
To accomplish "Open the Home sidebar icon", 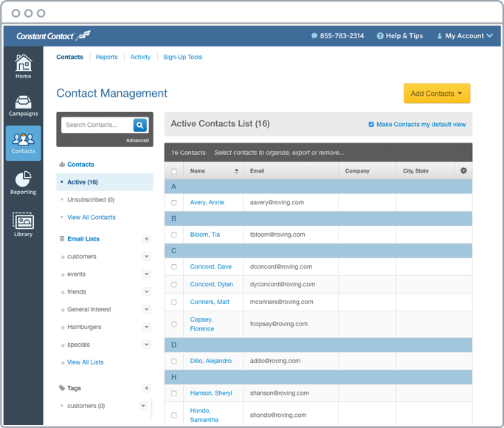I will click(x=23, y=66).
